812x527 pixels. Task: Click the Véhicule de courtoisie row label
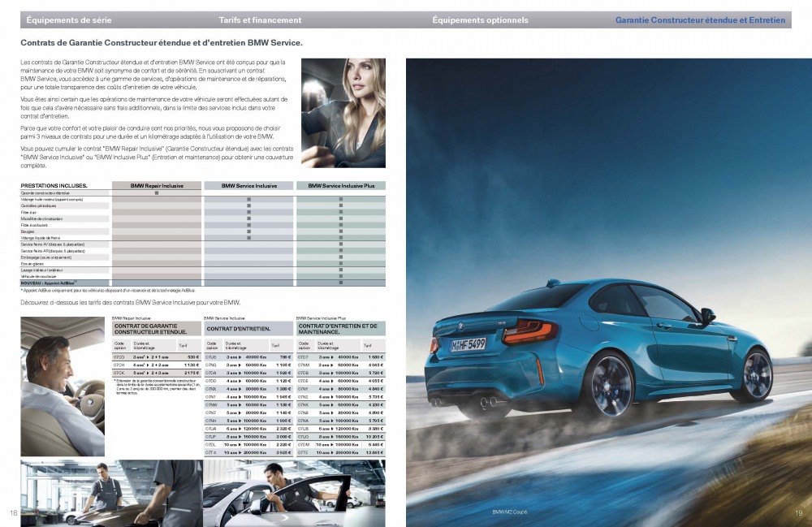(38, 276)
